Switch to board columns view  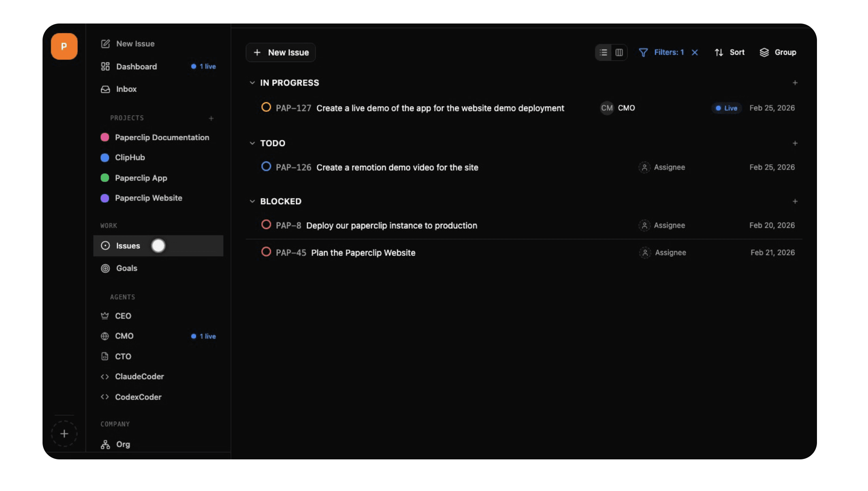pos(619,52)
